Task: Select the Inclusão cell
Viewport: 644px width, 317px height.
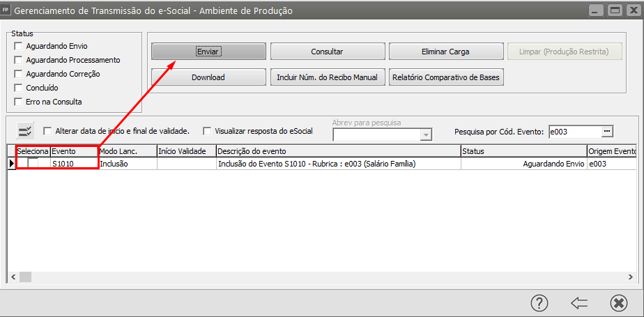Action: (x=128, y=164)
